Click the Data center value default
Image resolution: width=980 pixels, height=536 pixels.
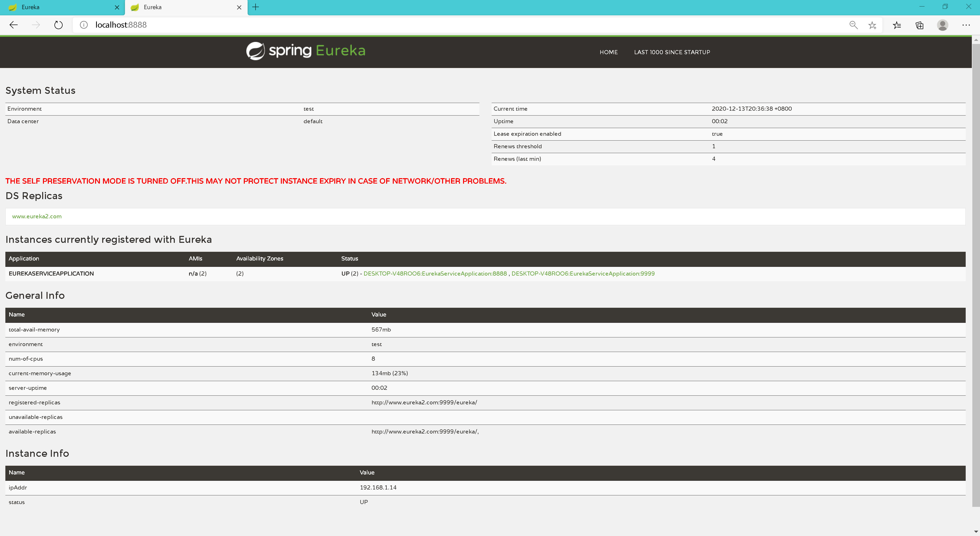[313, 121]
